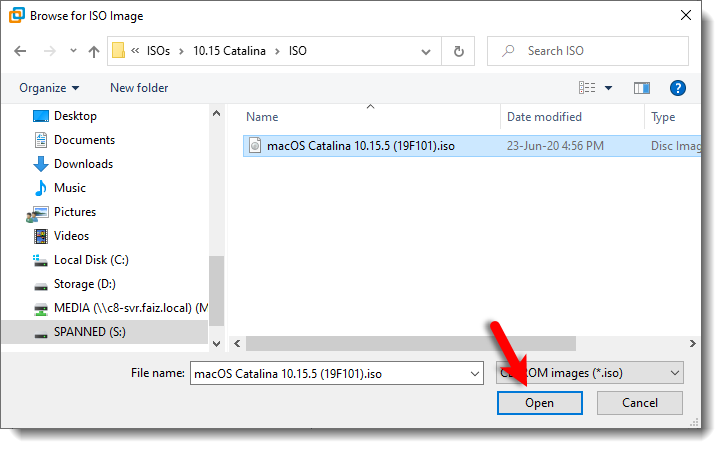
Task: Open the File name dropdown arrow
Action: coord(475,373)
